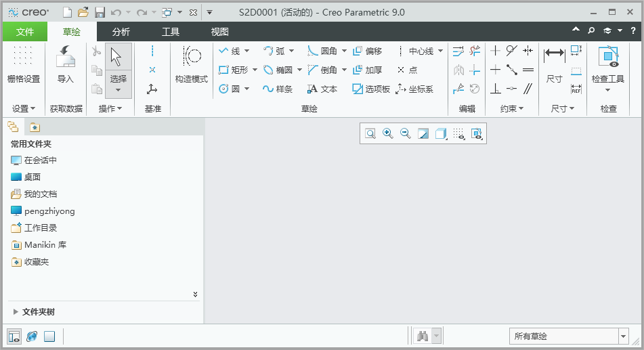The image size is (644, 350).
Task: Switch to the 分析 tab
Action: point(121,32)
